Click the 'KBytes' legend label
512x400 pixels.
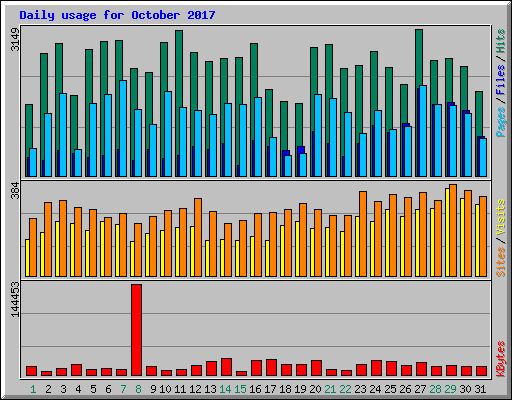(x=500, y=359)
